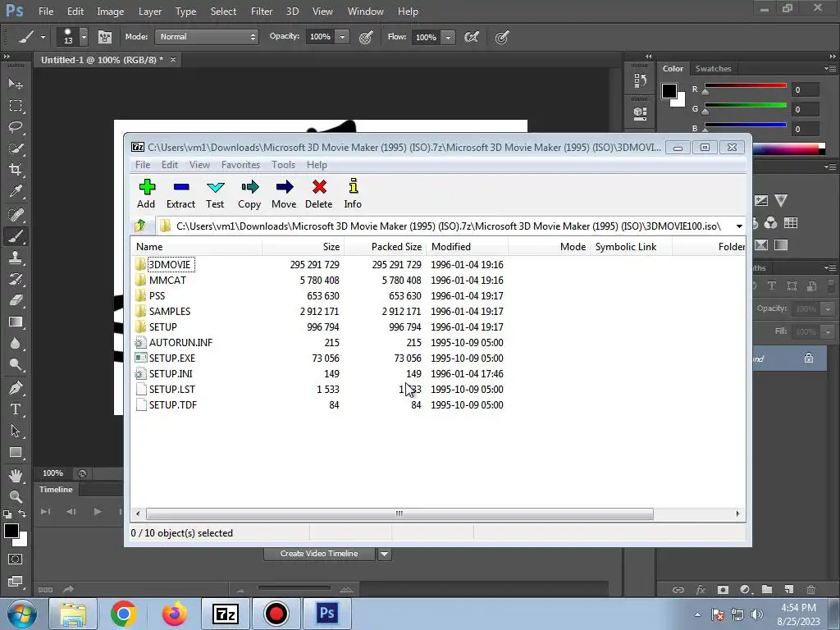Toggle pressure for opacity button

pyautogui.click(x=367, y=37)
